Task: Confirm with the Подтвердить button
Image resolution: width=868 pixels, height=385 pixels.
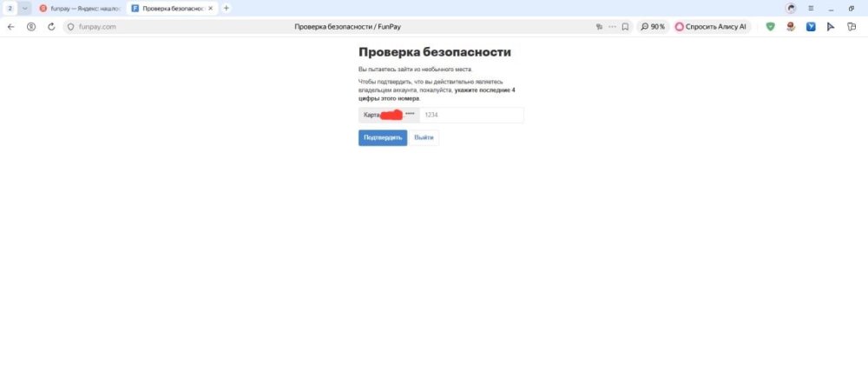Action: coord(383,137)
